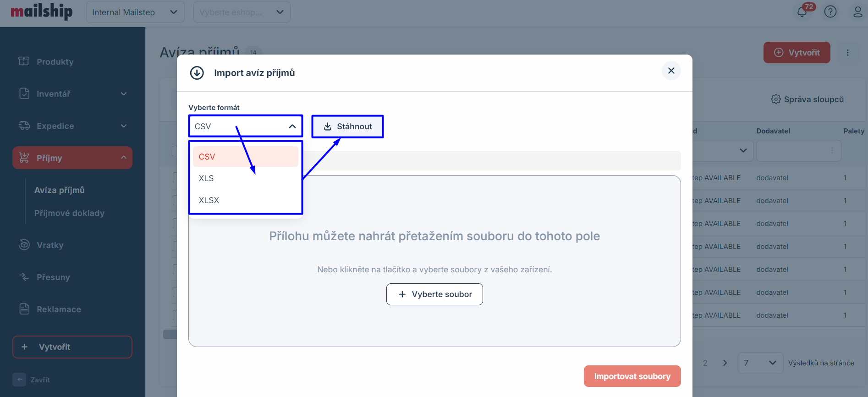Select XLSX format option

pos(209,200)
